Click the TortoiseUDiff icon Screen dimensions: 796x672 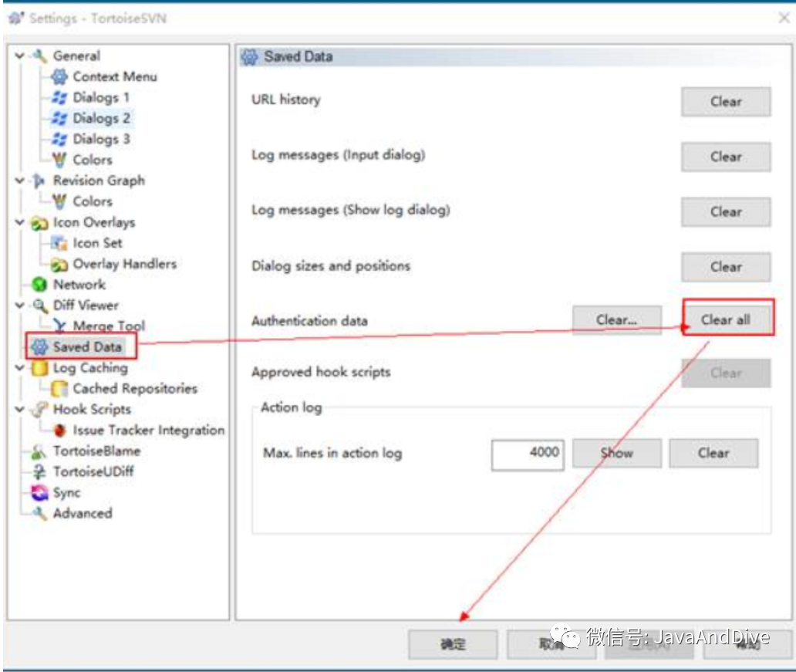pyautogui.click(x=39, y=472)
